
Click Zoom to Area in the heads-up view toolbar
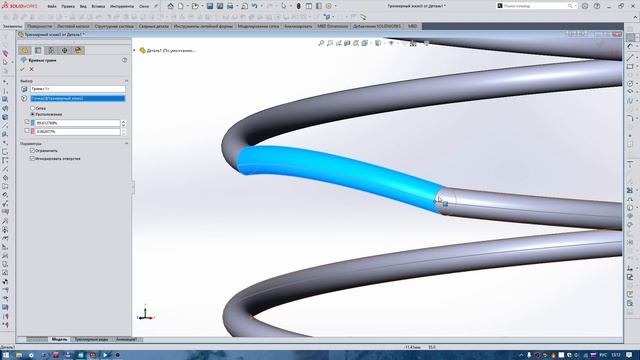(x=330, y=43)
